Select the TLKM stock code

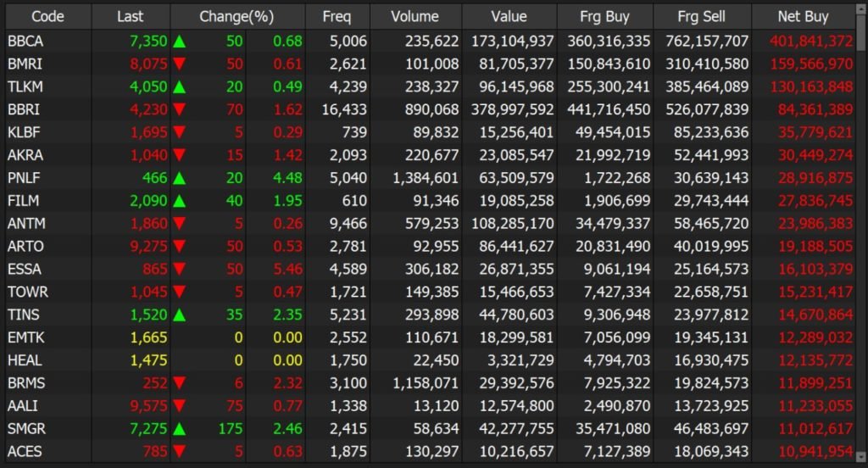click(25, 87)
